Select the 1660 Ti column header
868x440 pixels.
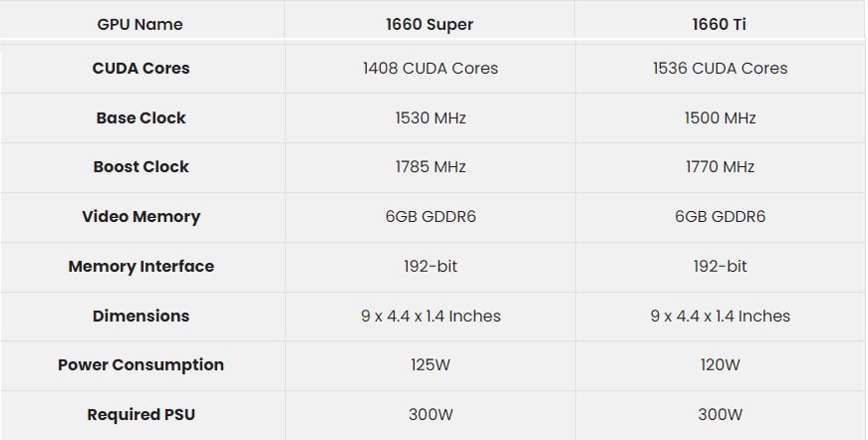[720, 24]
